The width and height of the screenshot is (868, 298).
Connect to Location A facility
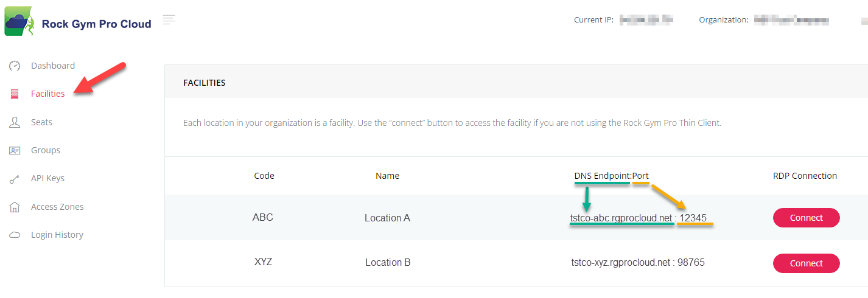click(806, 218)
